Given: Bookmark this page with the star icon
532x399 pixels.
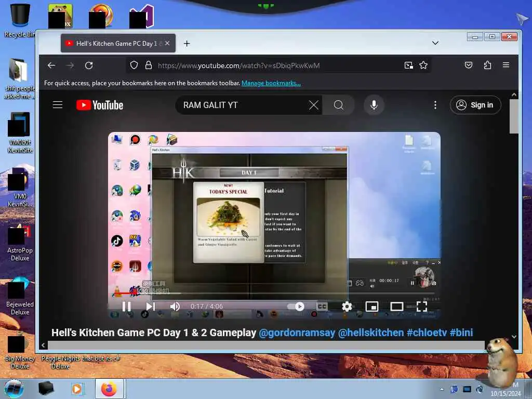Looking at the screenshot, I should coord(423,65).
